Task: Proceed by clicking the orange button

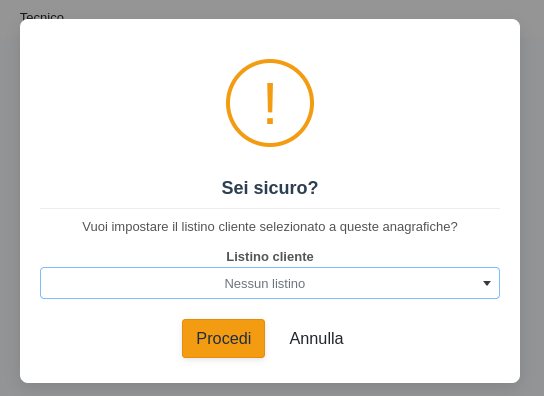Action: [223, 338]
